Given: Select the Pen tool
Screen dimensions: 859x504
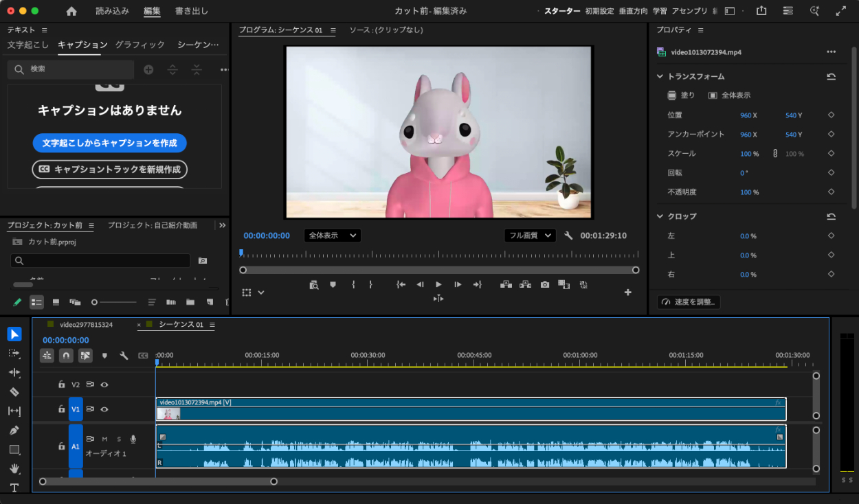Looking at the screenshot, I should (14, 431).
